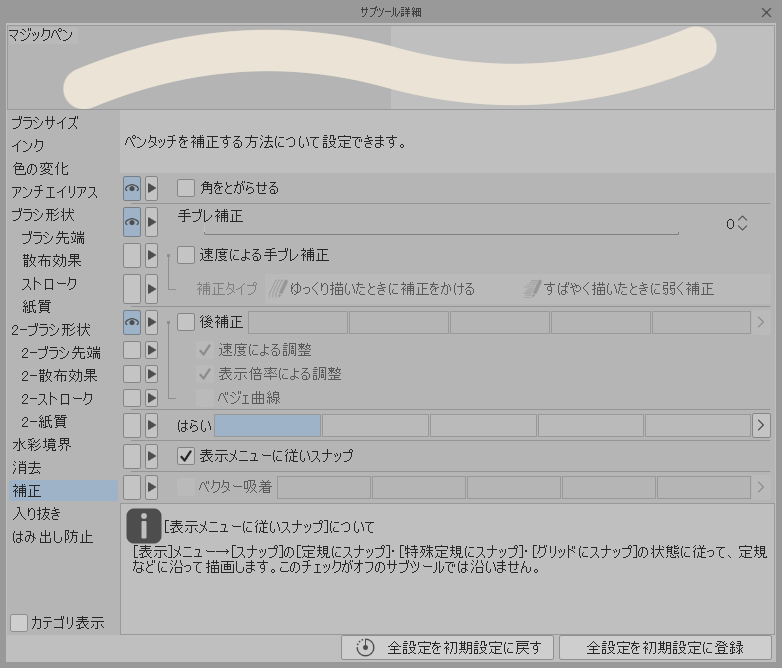This screenshot has width=782, height=668.
Task: Toggle eye visibility for 角をとがらせる row
Action: coord(132,189)
